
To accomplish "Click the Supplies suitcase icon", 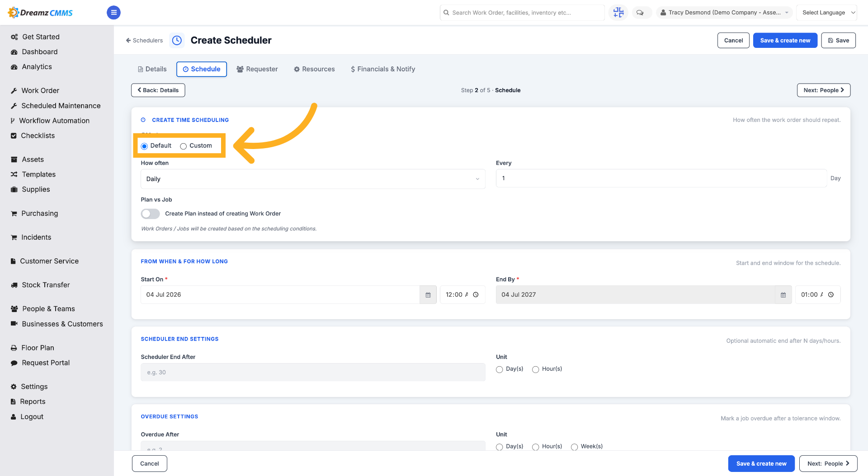I will coord(14,190).
